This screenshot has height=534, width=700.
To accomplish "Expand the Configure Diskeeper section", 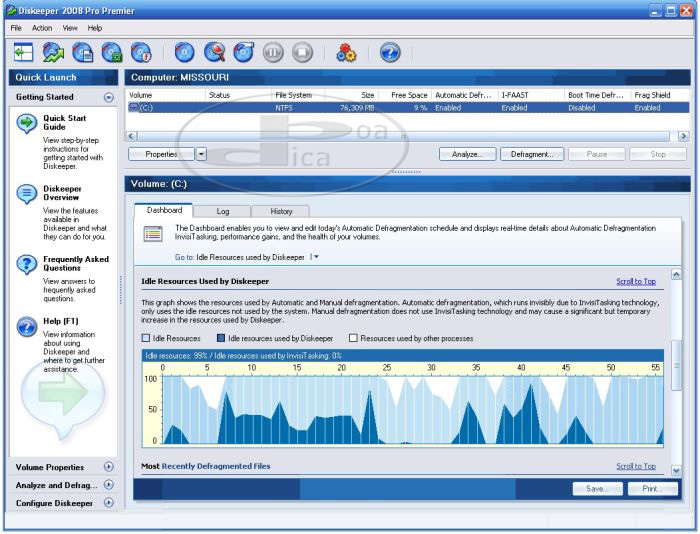I will [108, 503].
